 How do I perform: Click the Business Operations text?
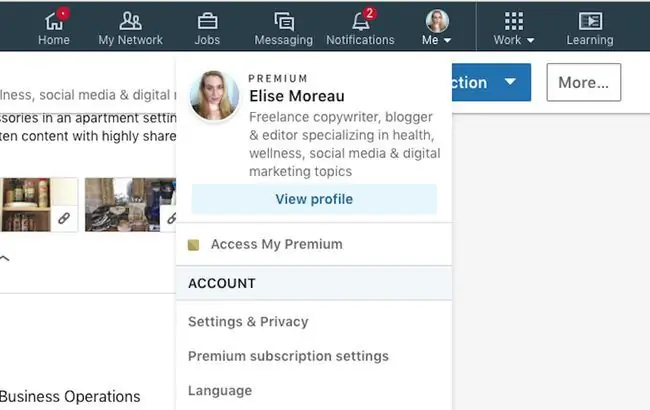click(70, 397)
